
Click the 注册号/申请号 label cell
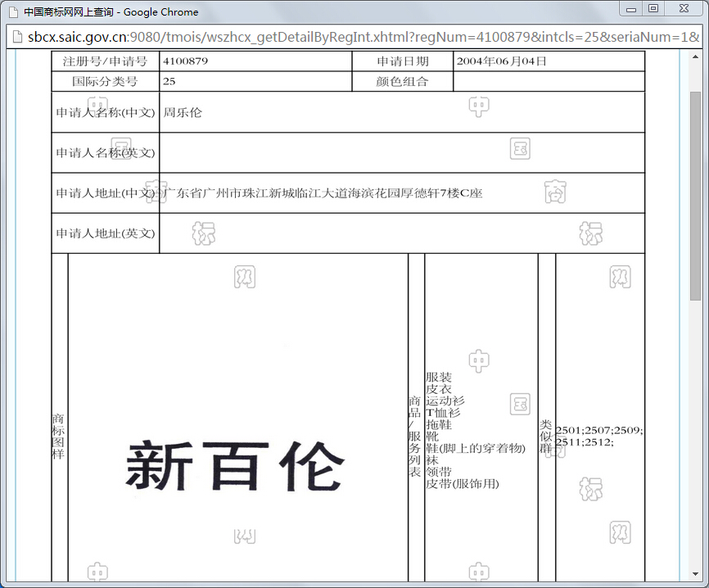click(x=106, y=61)
